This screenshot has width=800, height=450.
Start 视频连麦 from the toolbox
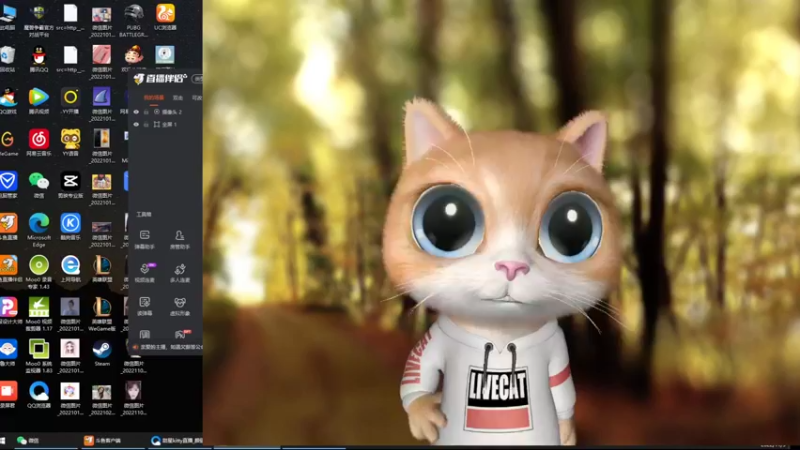coord(144,273)
